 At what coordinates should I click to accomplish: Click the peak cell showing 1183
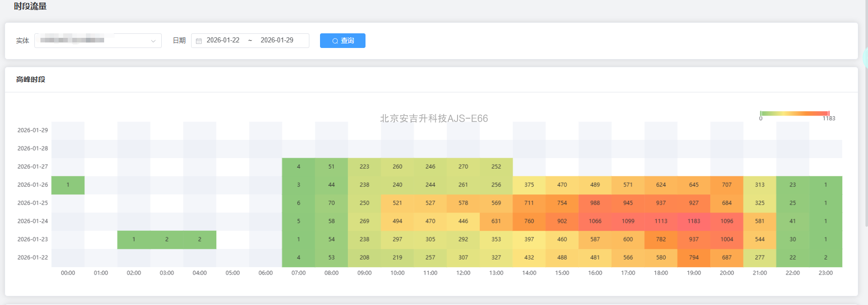coord(694,221)
